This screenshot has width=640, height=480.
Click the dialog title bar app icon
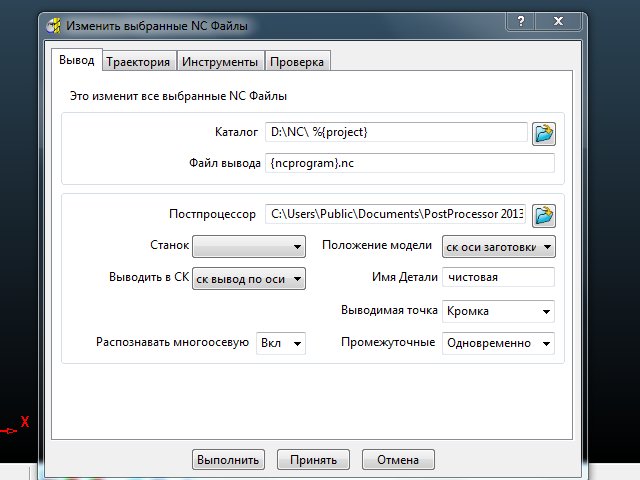55,25
